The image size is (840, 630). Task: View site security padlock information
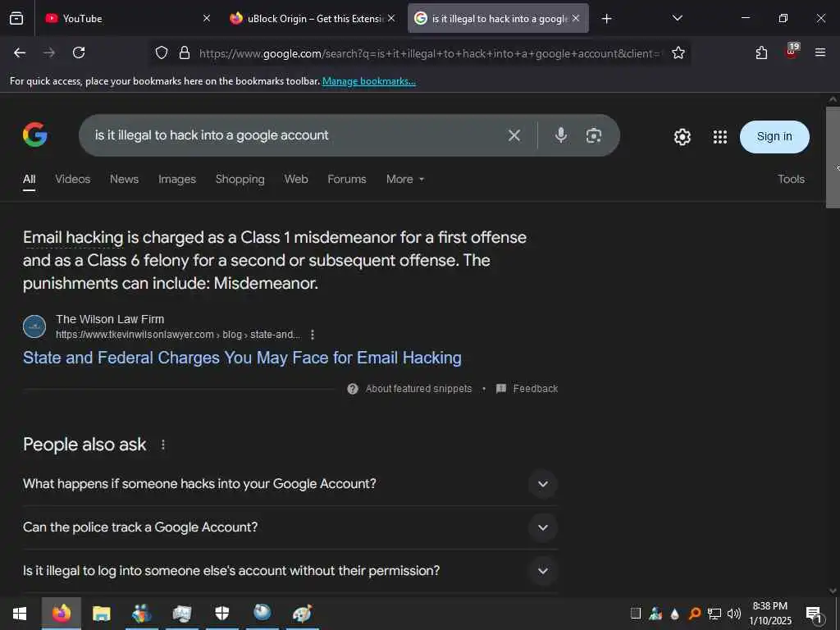(x=185, y=52)
